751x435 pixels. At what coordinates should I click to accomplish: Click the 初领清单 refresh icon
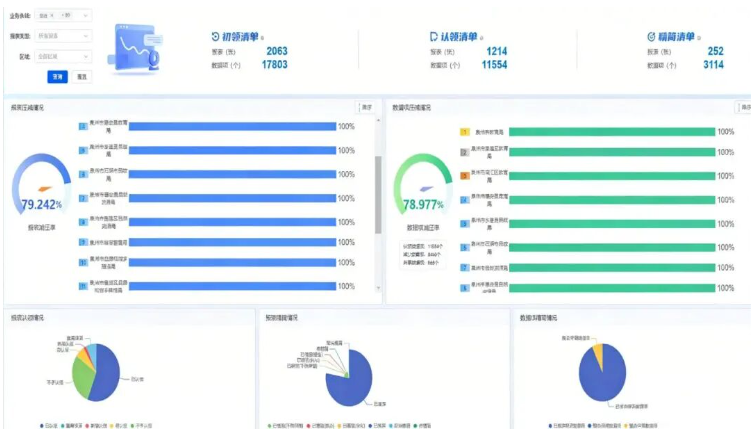[x=216, y=37]
